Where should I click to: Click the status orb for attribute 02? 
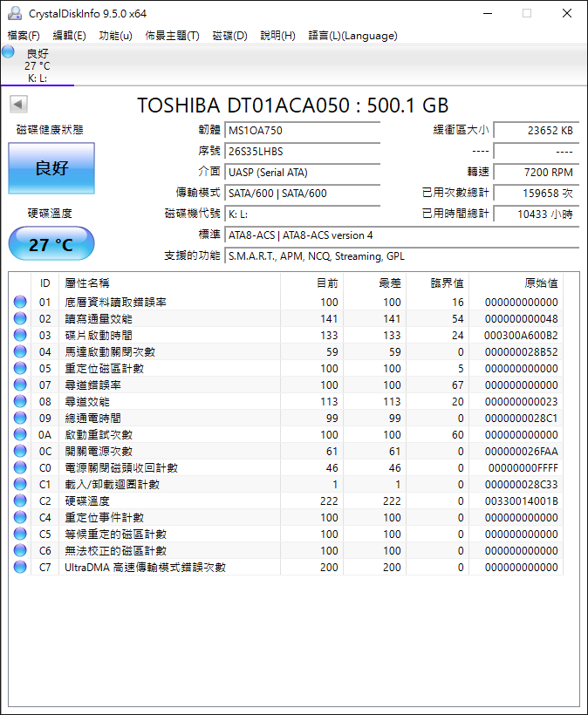point(20,318)
